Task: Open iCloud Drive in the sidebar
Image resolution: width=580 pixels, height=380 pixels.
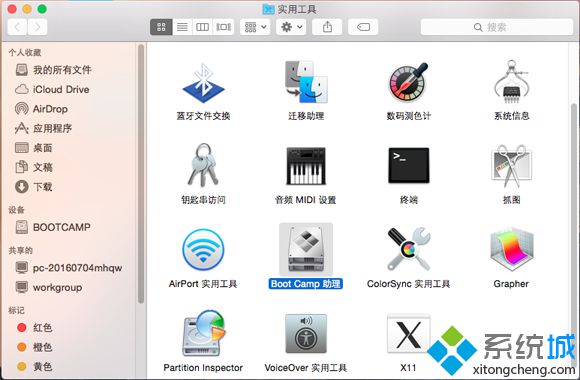Action: [52, 89]
